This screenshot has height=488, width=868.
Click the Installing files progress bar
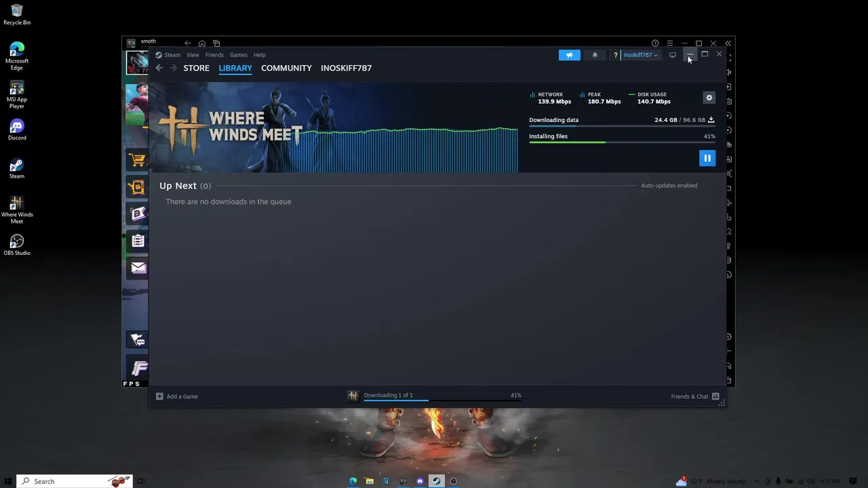tap(622, 142)
